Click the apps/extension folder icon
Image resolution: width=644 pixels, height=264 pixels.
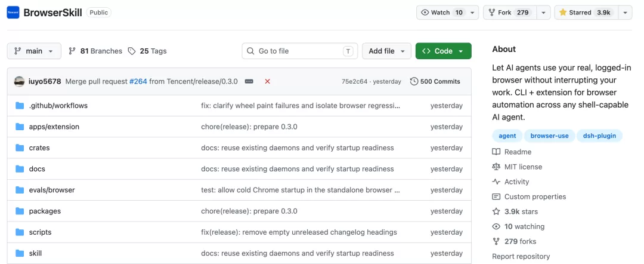(20, 127)
